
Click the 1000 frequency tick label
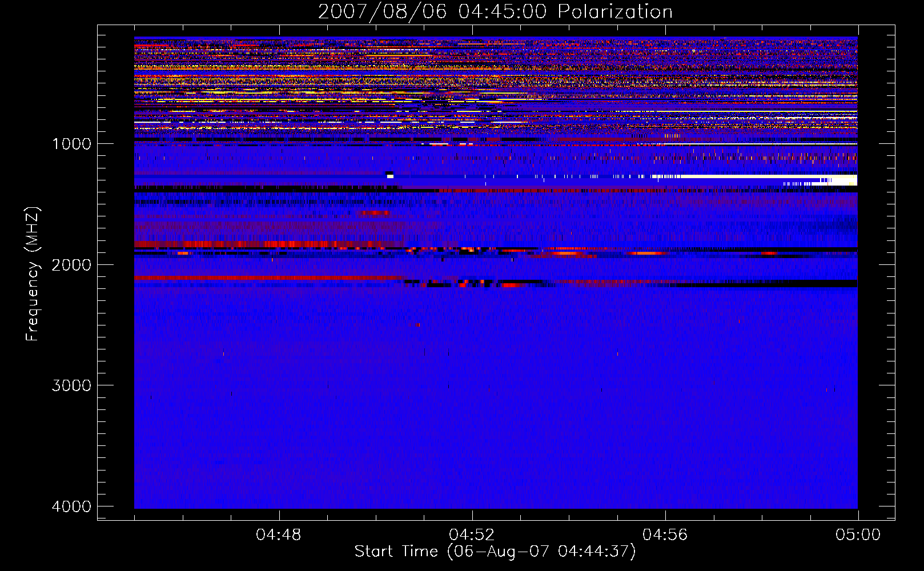[x=71, y=144]
